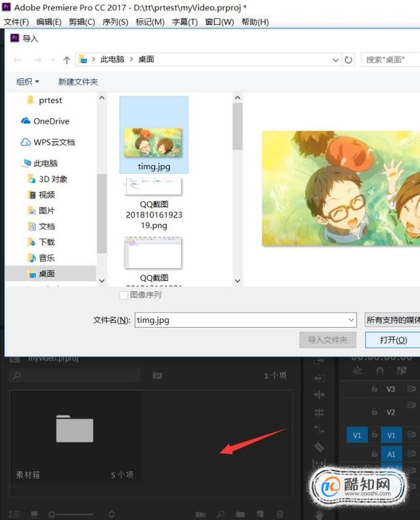The height and width of the screenshot is (520, 420).
Task: Toggle lock on audio track A1
Action: pyautogui.click(x=374, y=453)
